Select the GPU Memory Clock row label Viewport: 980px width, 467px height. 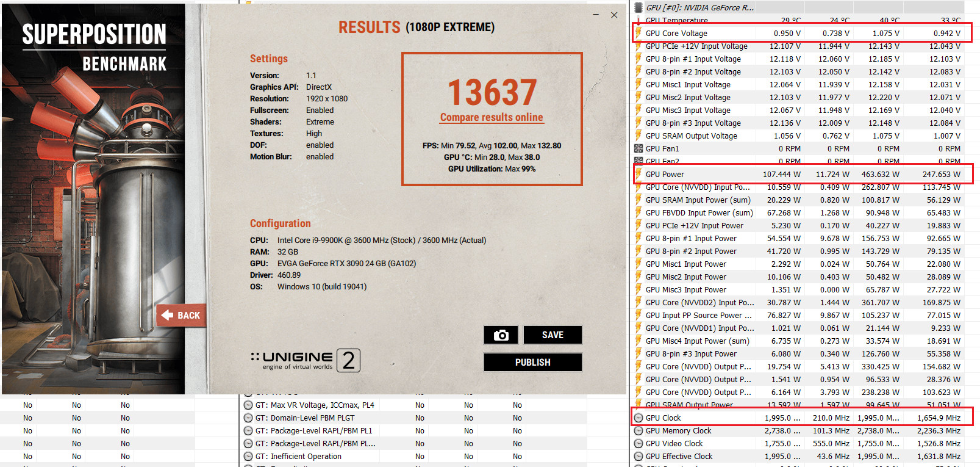tap(678, 430)
